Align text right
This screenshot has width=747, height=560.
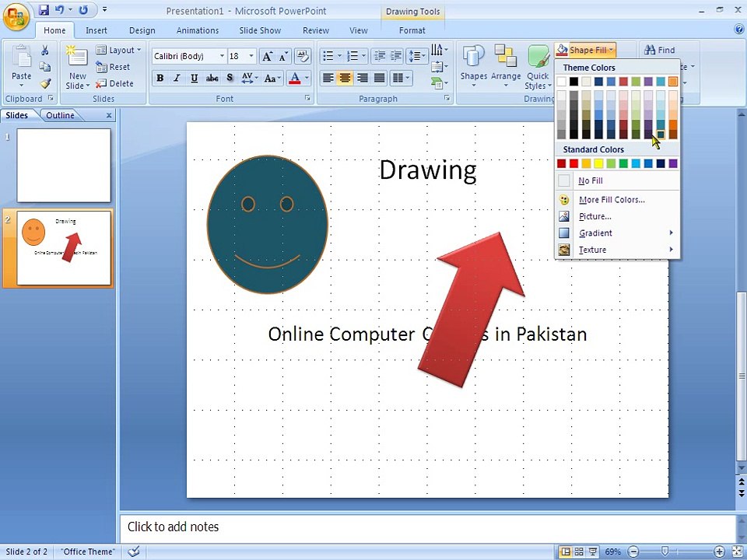tap(362, 78)
